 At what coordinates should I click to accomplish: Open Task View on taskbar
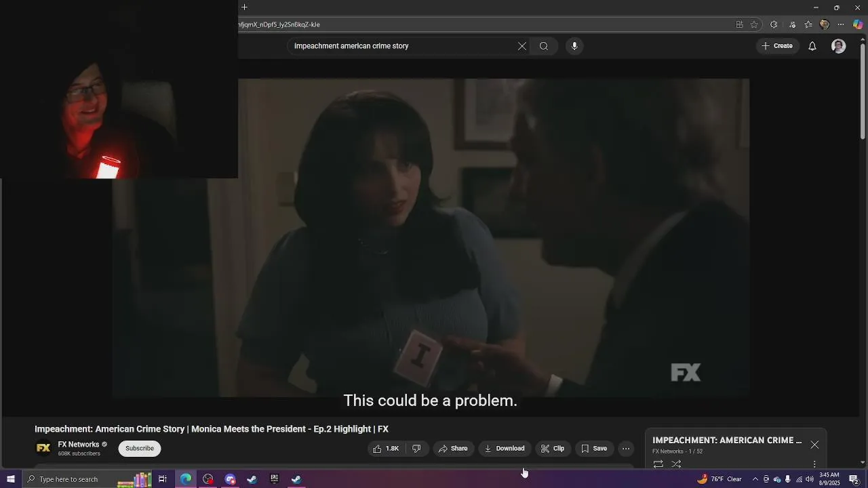(x=163, y=479)
